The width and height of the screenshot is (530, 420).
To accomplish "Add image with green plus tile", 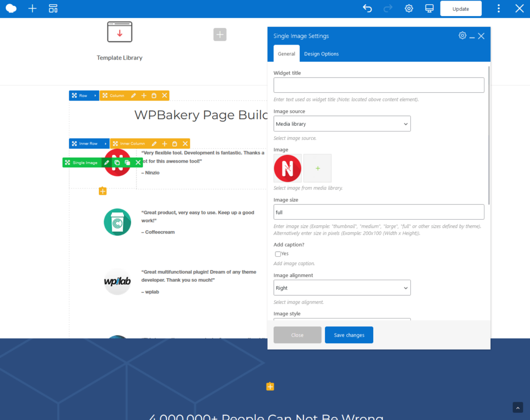I will (317, 168).
